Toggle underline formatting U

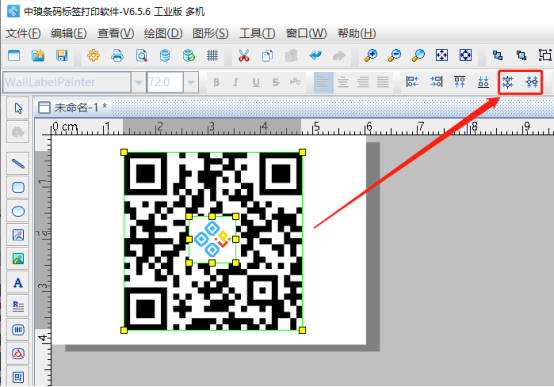[x=256, y=82]
